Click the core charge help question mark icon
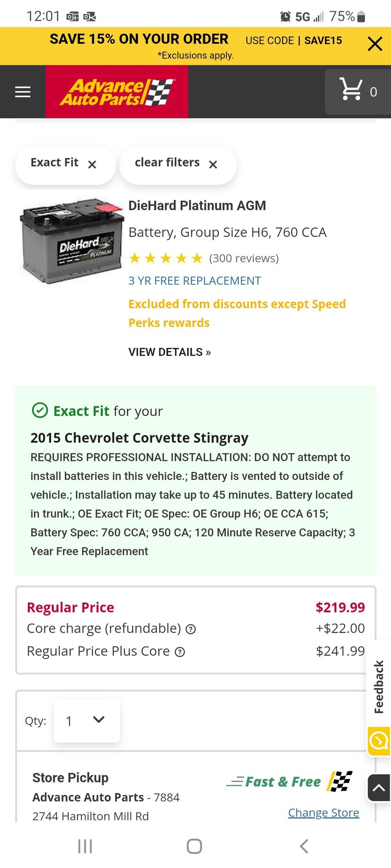Viewport: 391px width, 868px height. point(190,629)
